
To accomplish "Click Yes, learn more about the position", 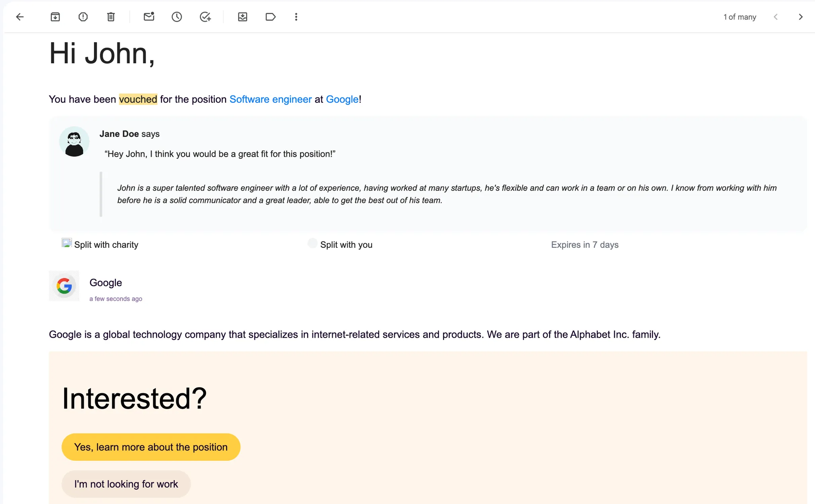I will [151, 447].
